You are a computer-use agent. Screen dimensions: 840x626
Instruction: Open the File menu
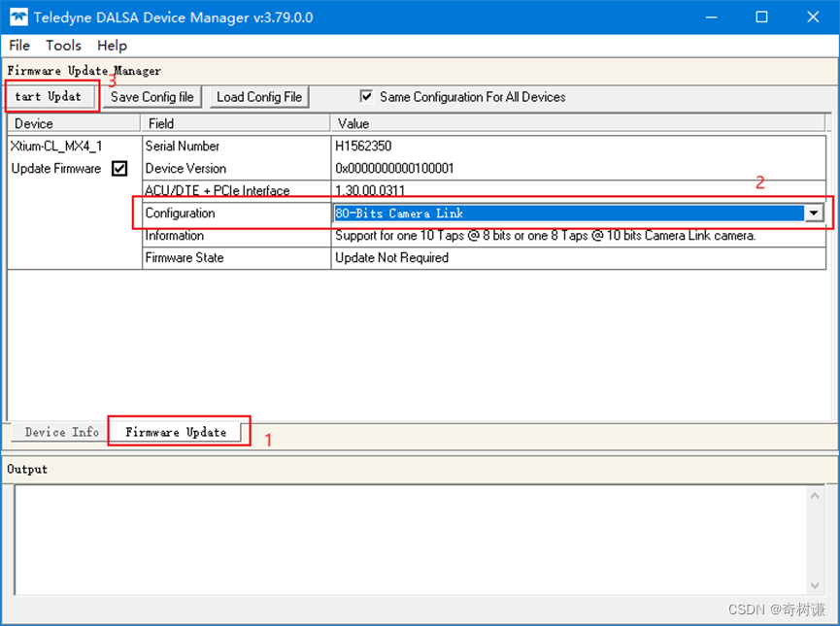pyautogui.click(x=18, y=45)
